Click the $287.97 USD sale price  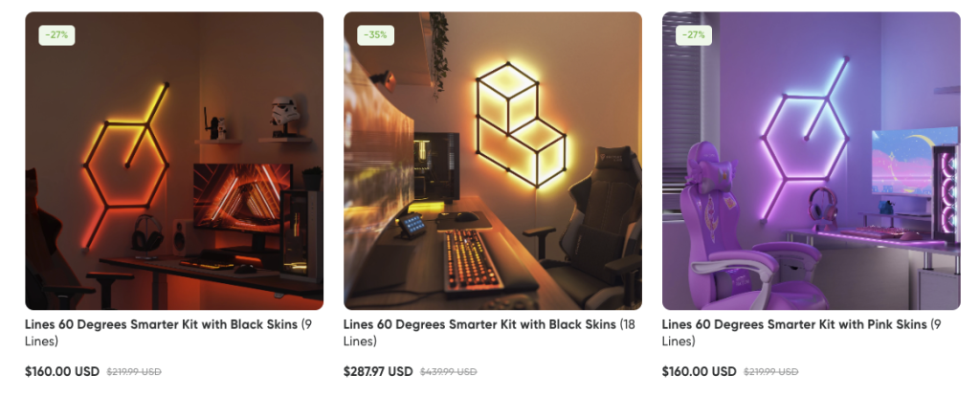(378, 371)
